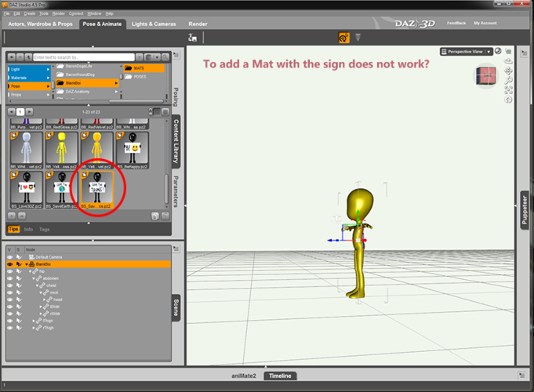Select the MATS folder
The height and width of the screenshot is (392, 534).
click(143, 68)
